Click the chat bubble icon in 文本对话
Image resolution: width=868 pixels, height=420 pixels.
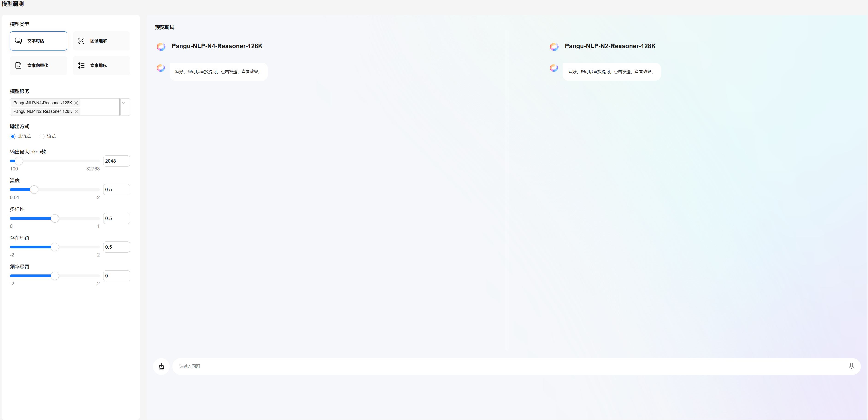pyautogui.click(x=18, y=41)
